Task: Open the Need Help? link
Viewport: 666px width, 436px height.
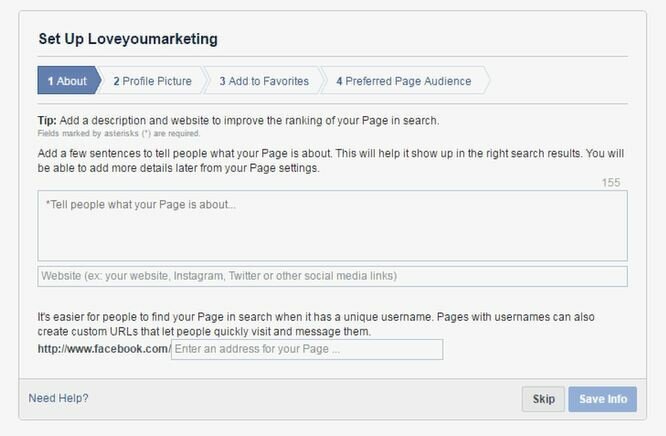Action: [x=58, y=398]
